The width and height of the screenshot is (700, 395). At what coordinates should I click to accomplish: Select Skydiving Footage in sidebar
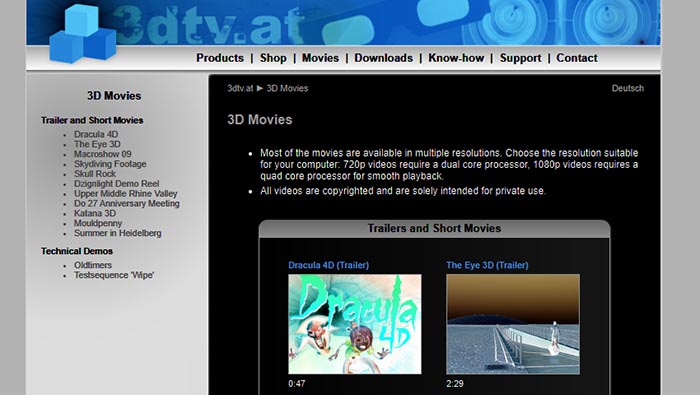point(110,164)
